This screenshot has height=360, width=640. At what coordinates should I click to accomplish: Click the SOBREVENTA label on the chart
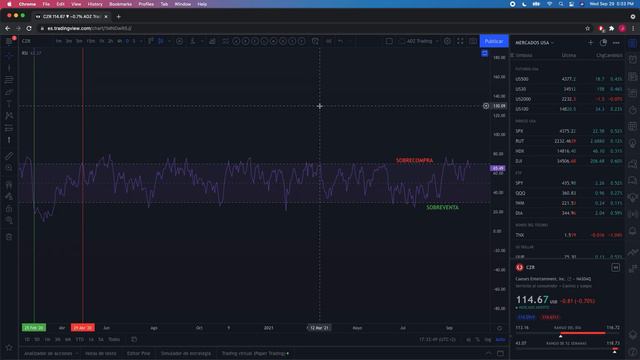pos(442,207)
